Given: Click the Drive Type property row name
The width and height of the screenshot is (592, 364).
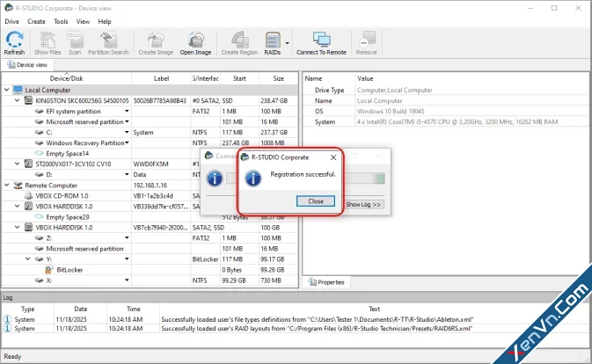Looking at the screenshot, I should pos(329,91).
